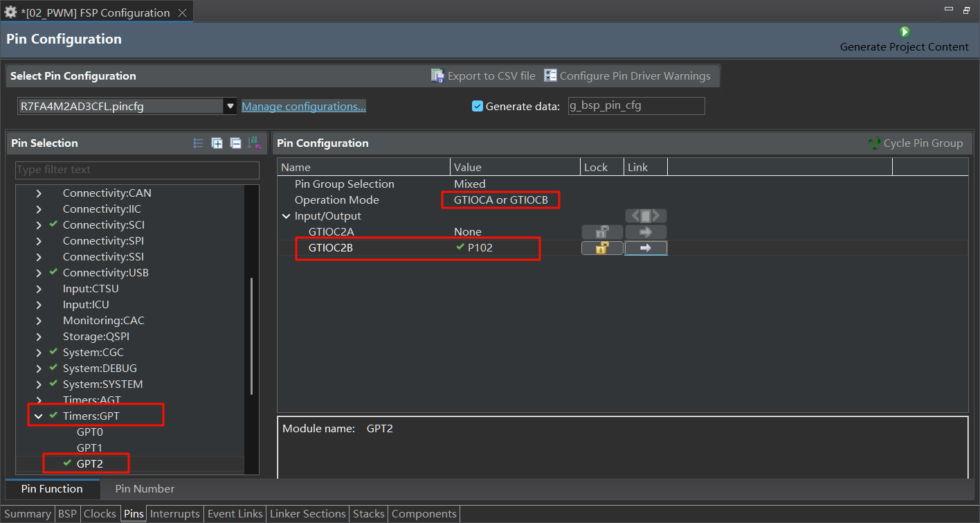Click Export to CSV file icon

click(x=437, y=76)
